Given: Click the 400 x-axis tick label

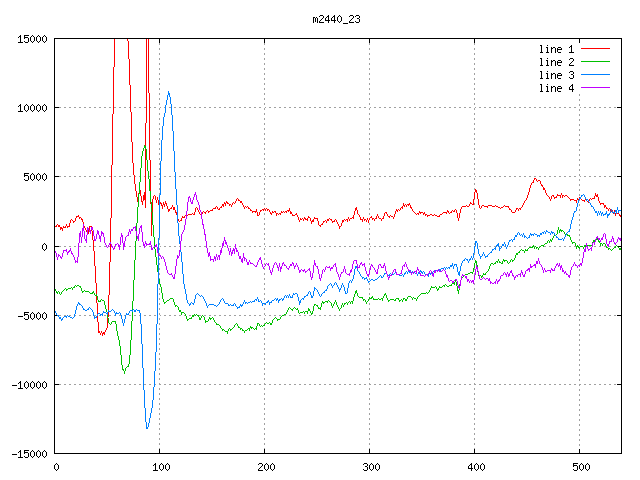Looking at the screenshot, I should (x=476, y=467).
